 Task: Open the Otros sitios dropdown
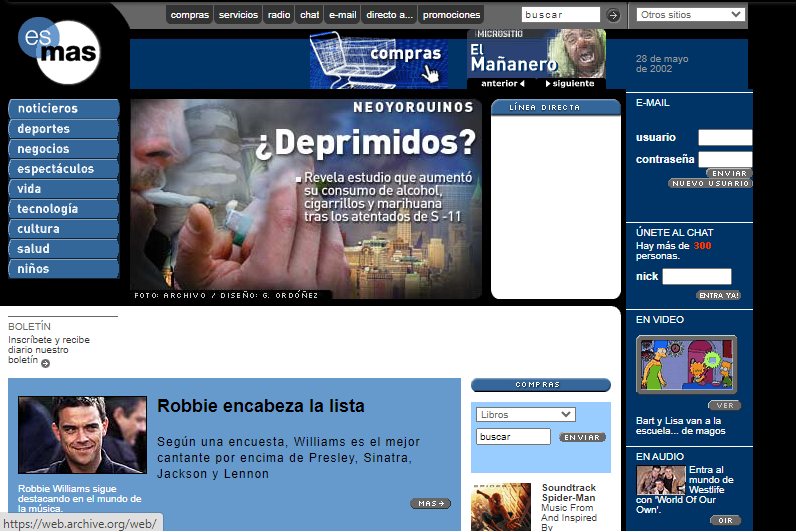click(x=690, y=15)
